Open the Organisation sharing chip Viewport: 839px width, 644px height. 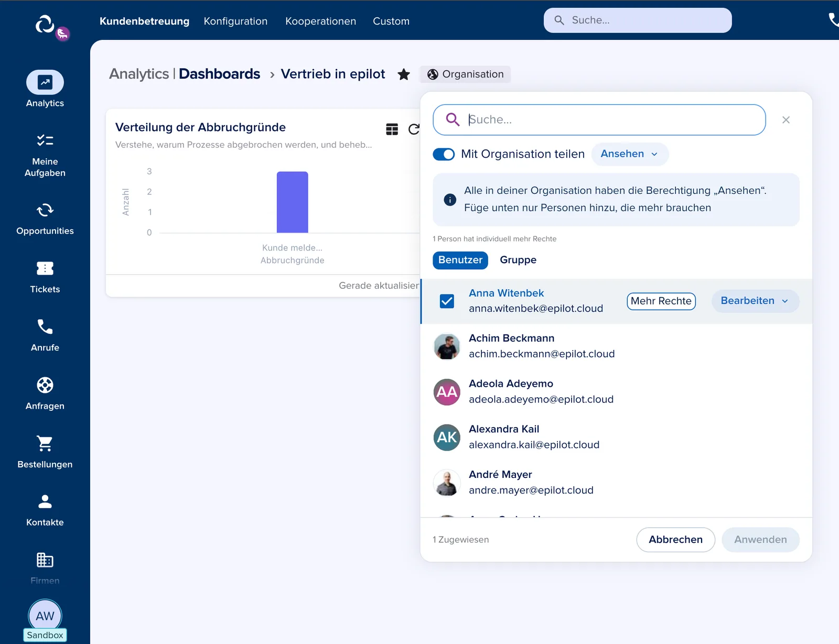point(465,74)
